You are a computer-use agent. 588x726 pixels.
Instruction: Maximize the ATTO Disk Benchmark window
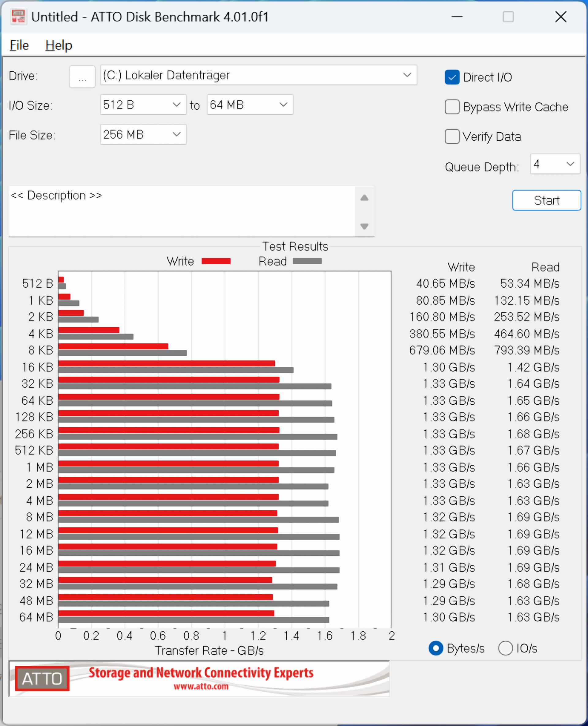(508, 17)
